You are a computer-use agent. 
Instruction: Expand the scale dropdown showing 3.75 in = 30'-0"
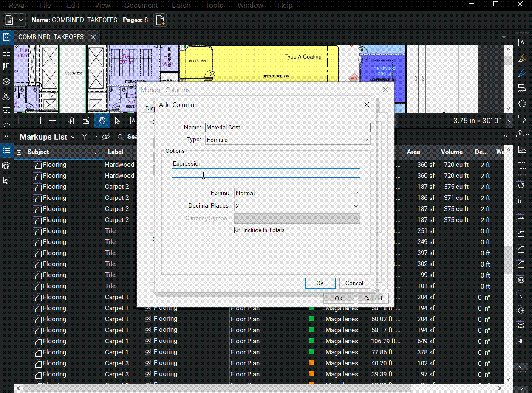pos(509,121)
